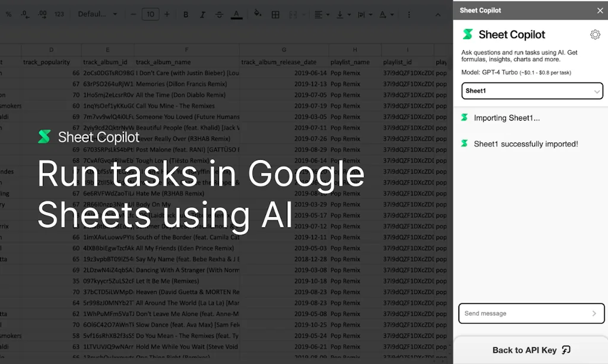Increase font size with plus button

pyautogui.click(x=167, y=14)
